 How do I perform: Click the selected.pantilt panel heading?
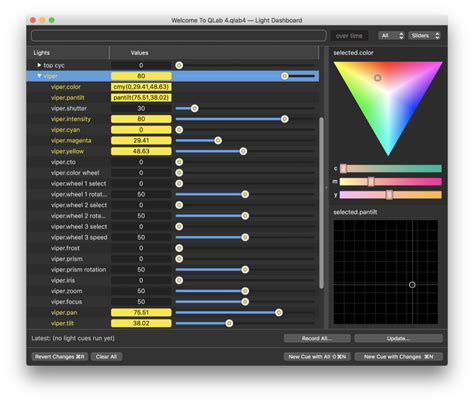(355, 212)
